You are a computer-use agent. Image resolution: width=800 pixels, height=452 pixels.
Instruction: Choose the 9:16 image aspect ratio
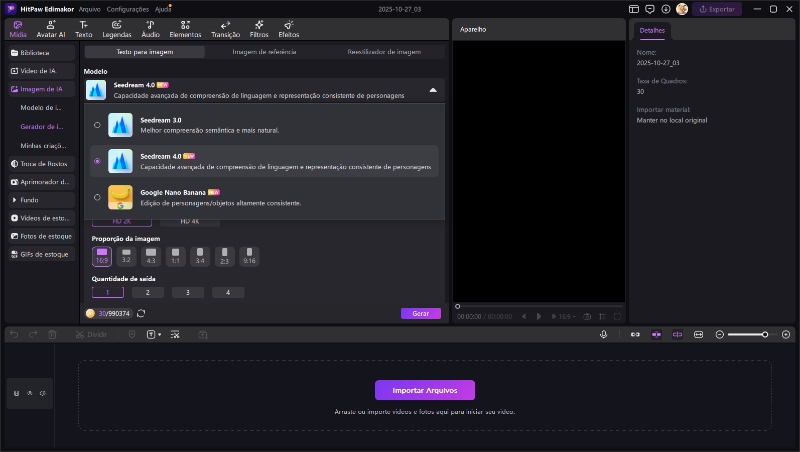tap(249, 256)
